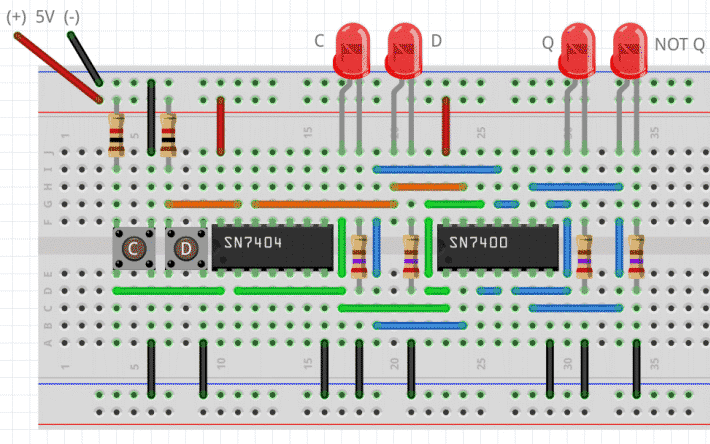
Task: Select the NOT Q output LED
Action: (x=630, y=51)
